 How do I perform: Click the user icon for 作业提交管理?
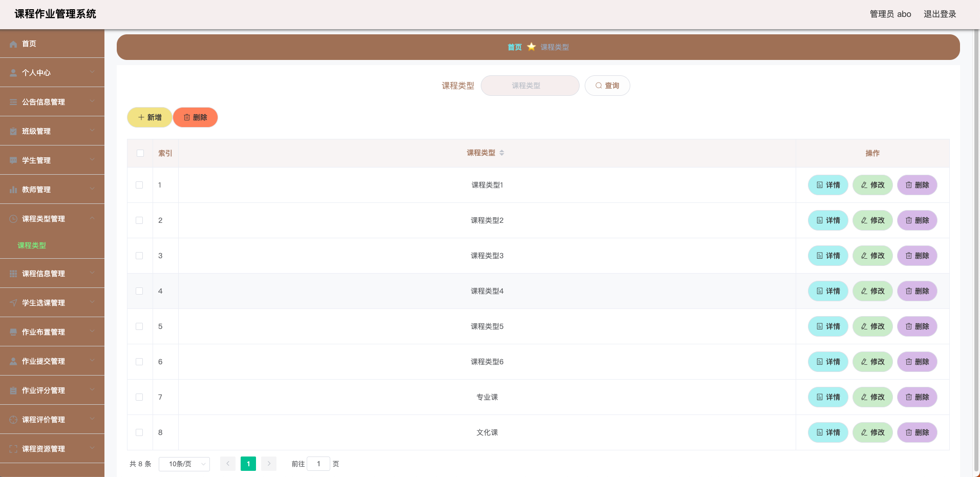(x=13, y=361)
